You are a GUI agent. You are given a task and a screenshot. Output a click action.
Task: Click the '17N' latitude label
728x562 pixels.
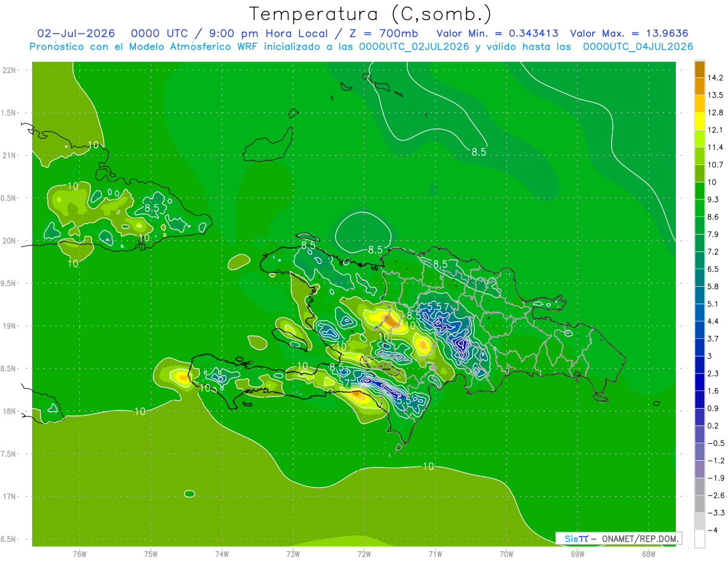pyautogui.click(x=10, y=497)
